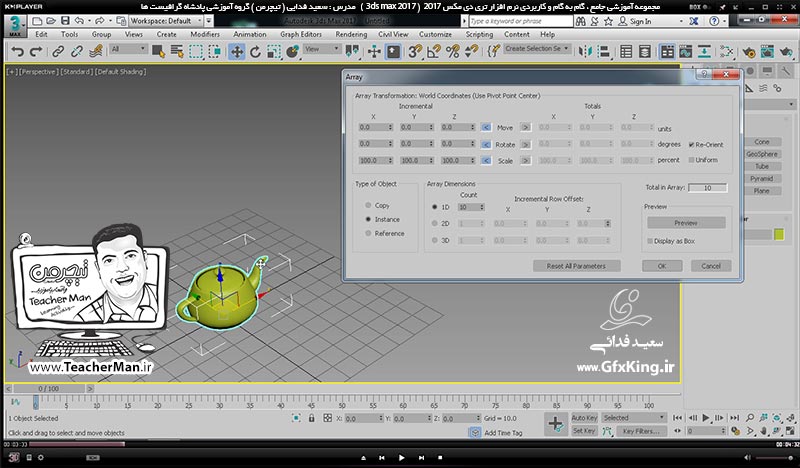Toggle the Percent Snap tool

click(x=453, y=52)
